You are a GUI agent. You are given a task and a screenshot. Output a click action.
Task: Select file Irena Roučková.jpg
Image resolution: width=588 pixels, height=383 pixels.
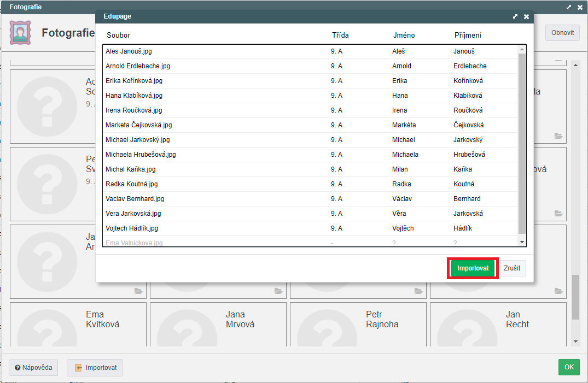[134, 110]
